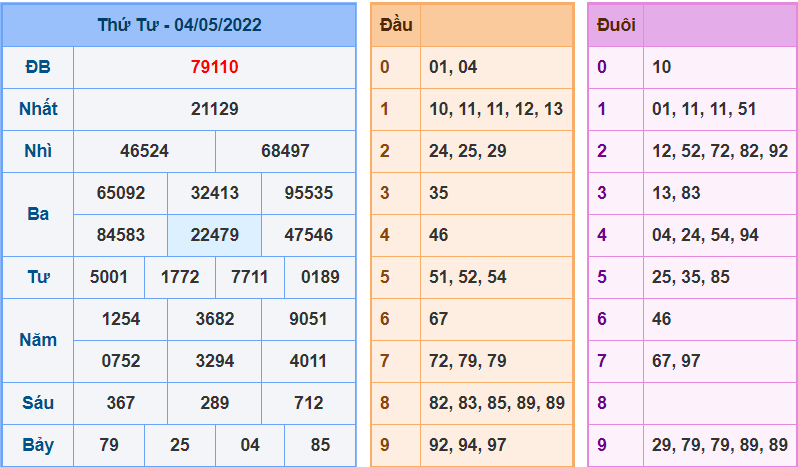The height and width of the screenshot is (467, 798).
Task: Click the Tư row label
Action: click(38, 277)
